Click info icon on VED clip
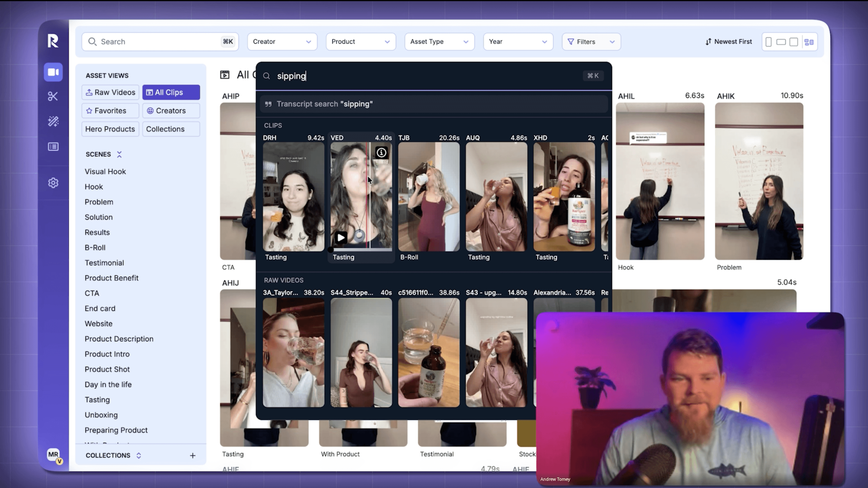The width and height of the screenshot is (868, 488). 381,153
